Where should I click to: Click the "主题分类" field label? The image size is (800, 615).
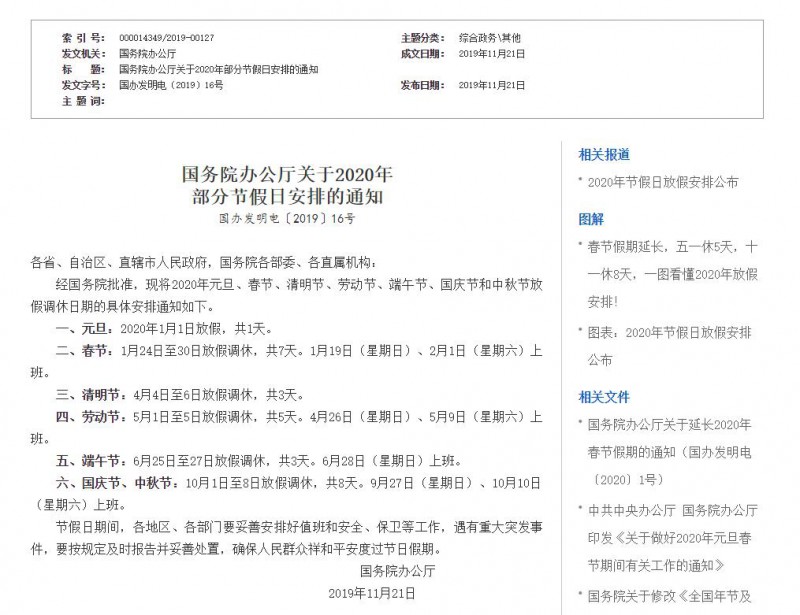click(x=422, y=38)
